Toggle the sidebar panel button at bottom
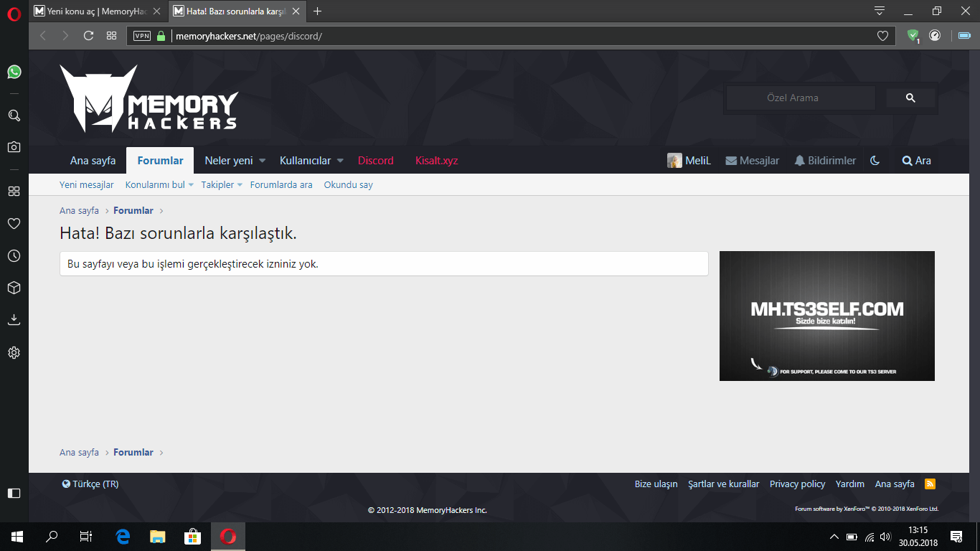This screenshot has height=551, width=980. coord(14,493)
